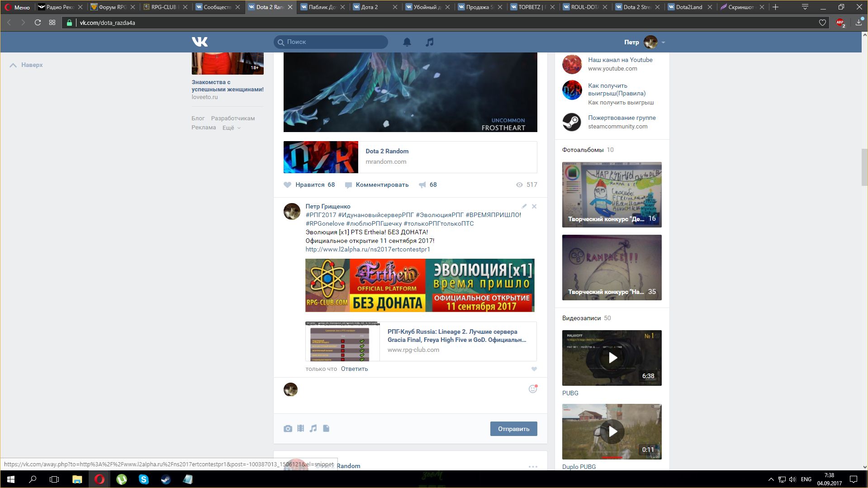Open the speed dial grid icon
This screenshot has height=488, width=868.
(52, 23)
